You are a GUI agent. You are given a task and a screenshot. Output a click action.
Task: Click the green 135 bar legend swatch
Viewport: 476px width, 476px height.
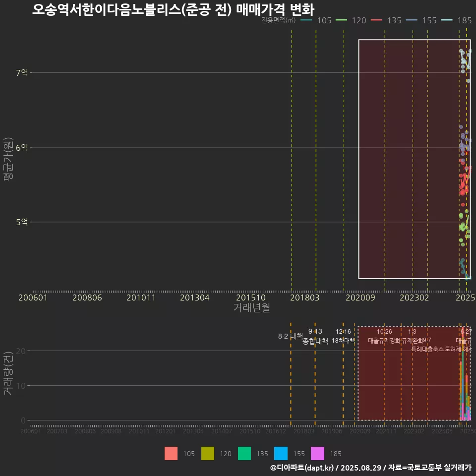244,454
